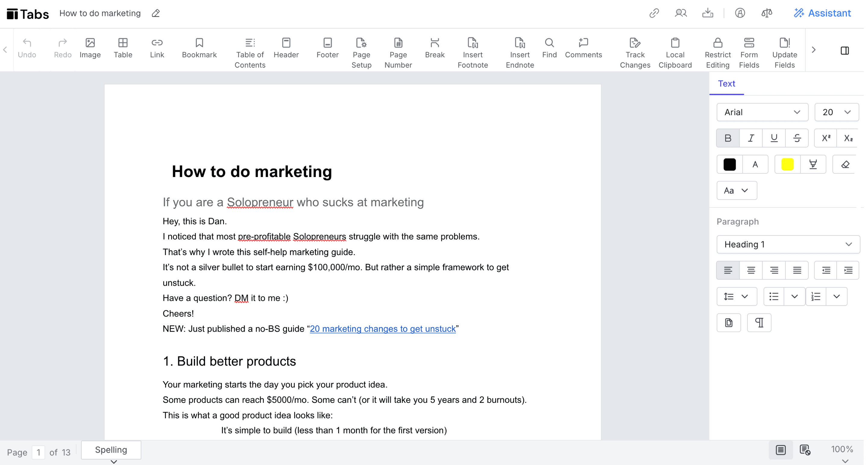
Task: Open the Arial font family dropdown
Action: [762, 112]
